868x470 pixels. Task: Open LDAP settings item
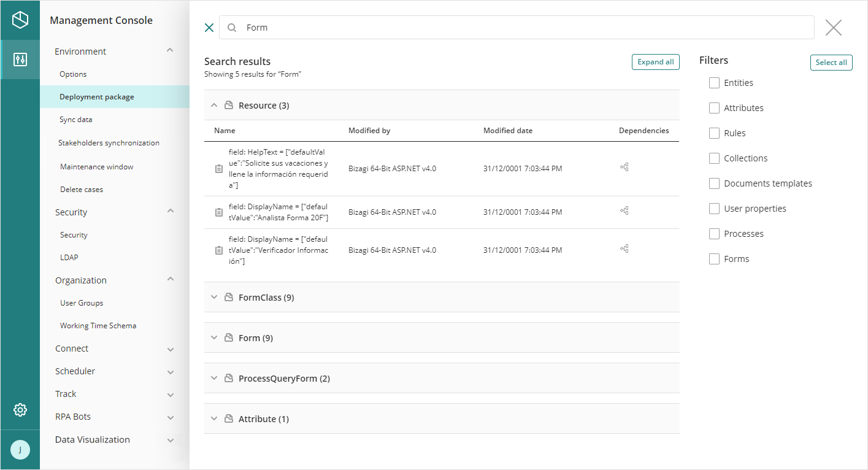69,258
